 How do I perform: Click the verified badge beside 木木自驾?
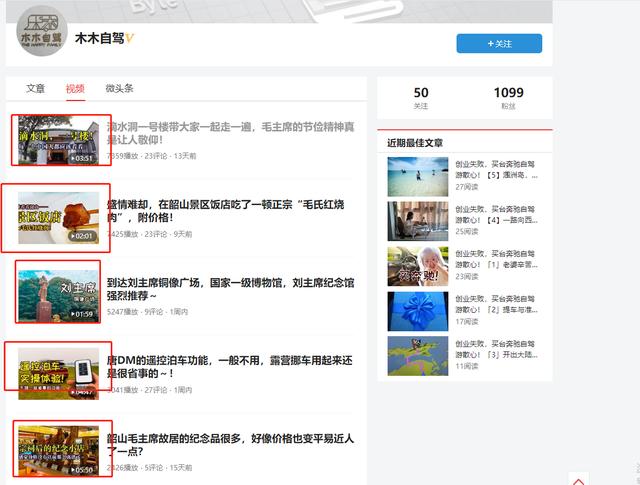click(130, 39)
